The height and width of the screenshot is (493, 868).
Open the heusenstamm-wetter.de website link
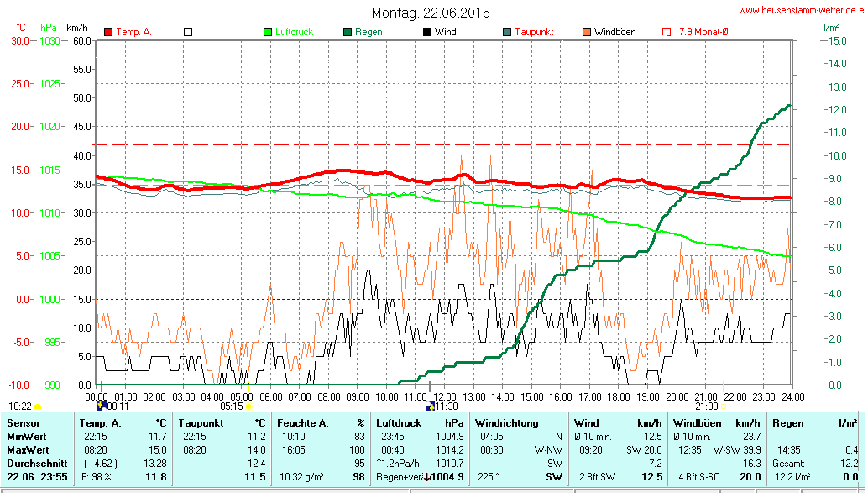[800, 10]
